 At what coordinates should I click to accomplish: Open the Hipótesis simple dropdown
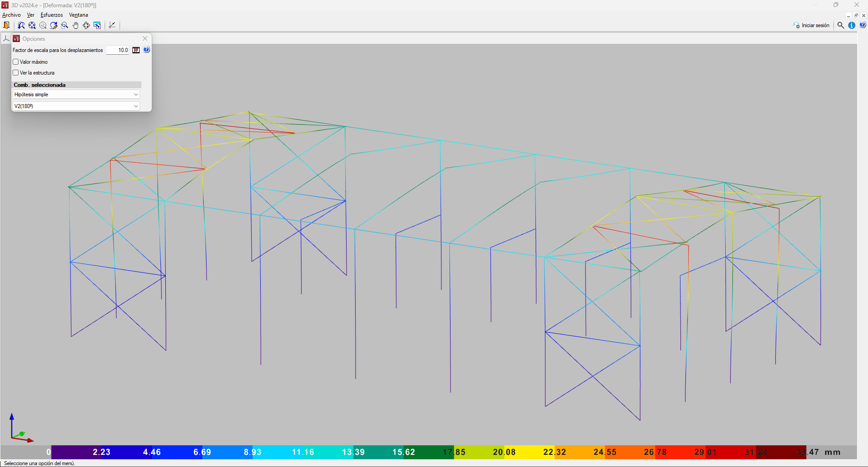click(x=76, y=94)
